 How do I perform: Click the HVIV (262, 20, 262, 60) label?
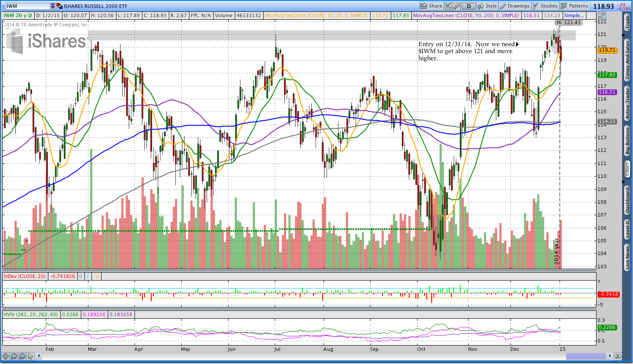(x=31, y=314)
